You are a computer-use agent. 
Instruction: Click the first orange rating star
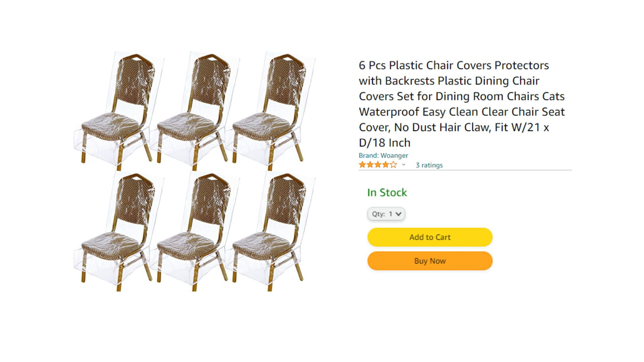[x=363, y=165]
